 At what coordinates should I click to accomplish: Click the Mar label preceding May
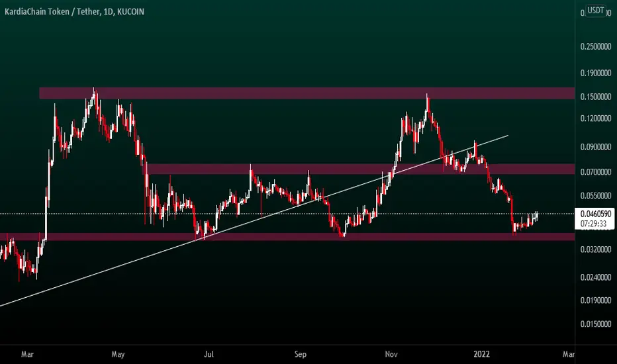[x=27, y=354]
